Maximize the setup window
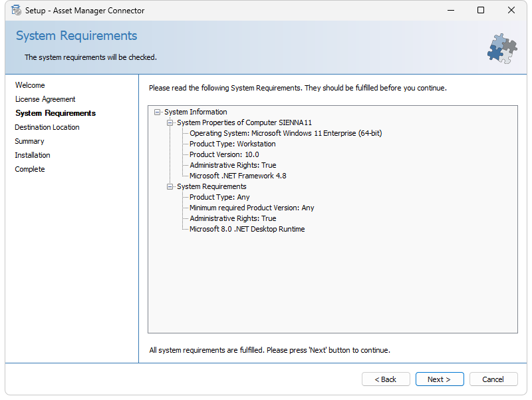Screen dimensions: 532x400 click(x=481, y=10)
